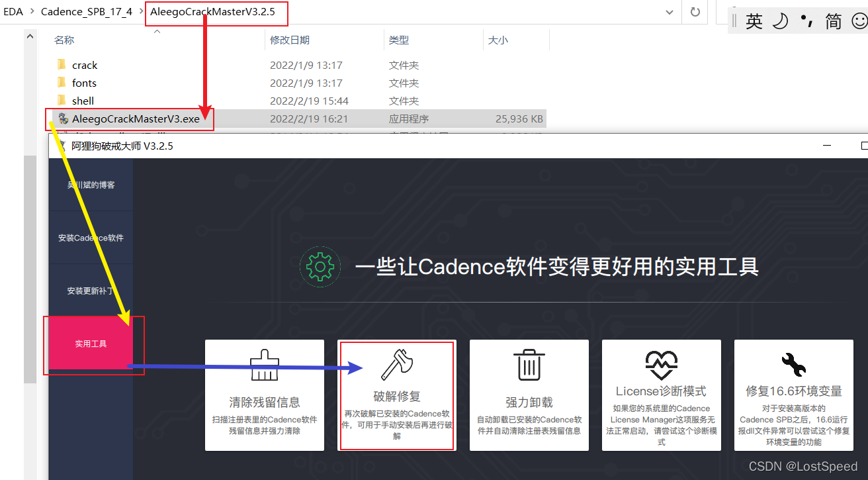Click the Cadence_SPB_17_4 breadcrumb
Screen dimensions: 868x480
[x=87, y=12]
